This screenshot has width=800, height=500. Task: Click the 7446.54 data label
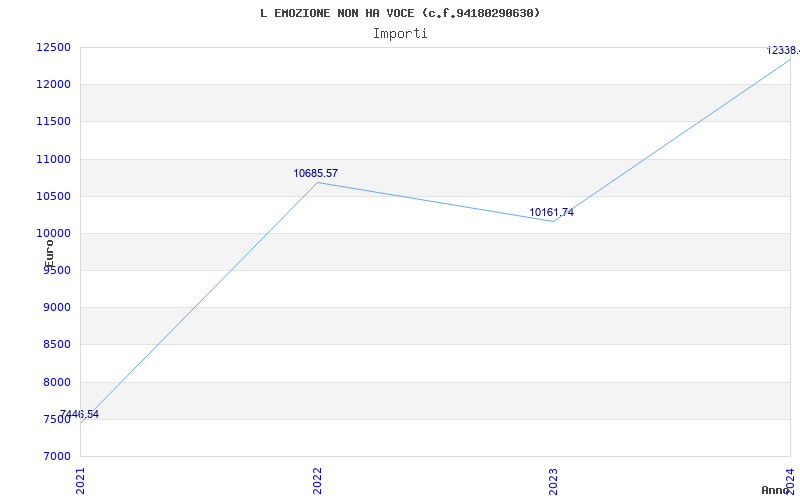[79, 414]
